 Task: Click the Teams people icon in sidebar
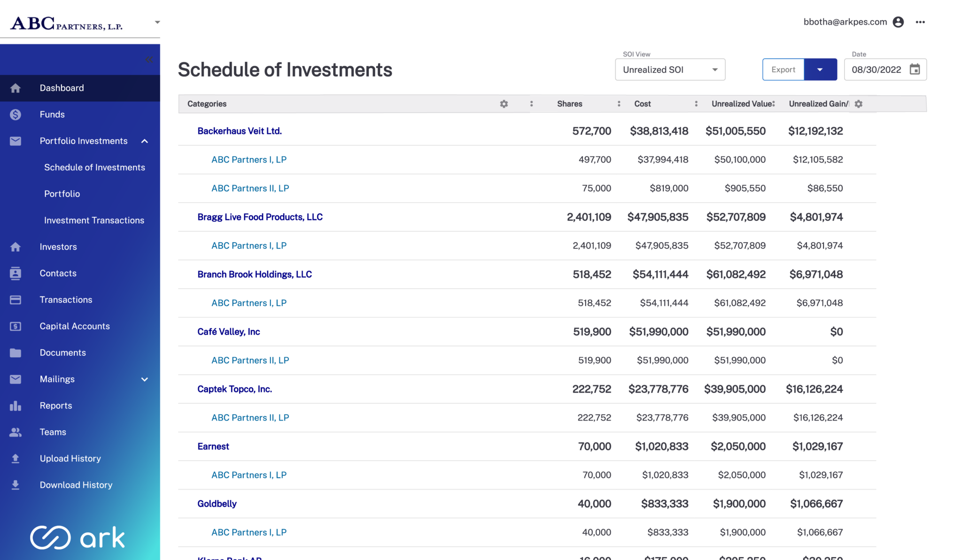[16, 432]
